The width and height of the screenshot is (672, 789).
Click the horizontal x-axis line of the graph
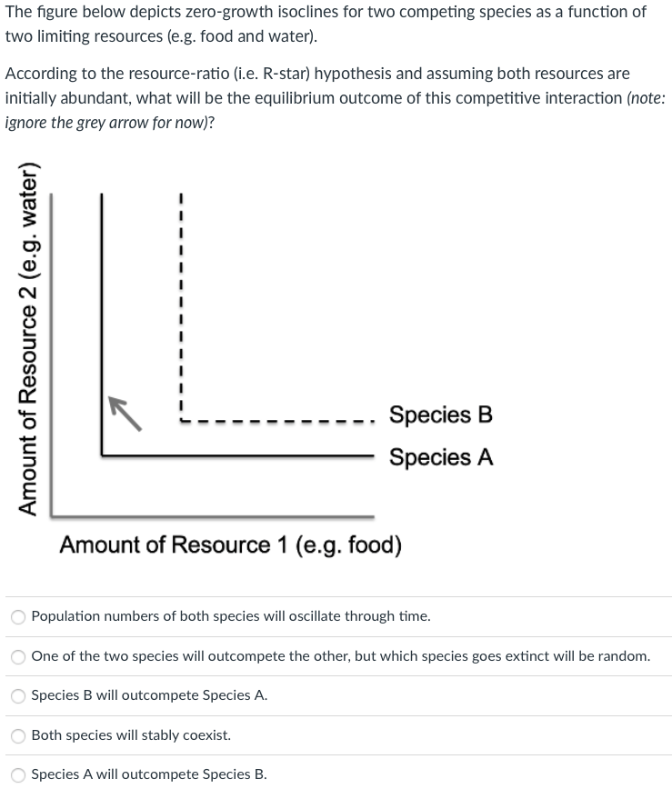point(213,516)
